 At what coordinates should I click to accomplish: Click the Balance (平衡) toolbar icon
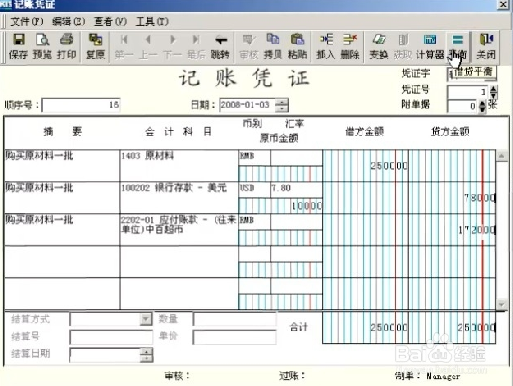[457, 46]
